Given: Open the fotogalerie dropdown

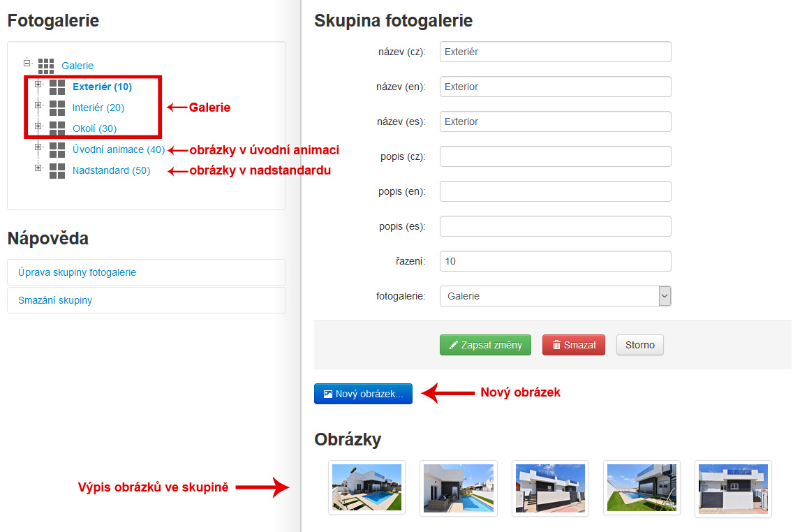Looking at the screenshot, I should coord(555,296).
